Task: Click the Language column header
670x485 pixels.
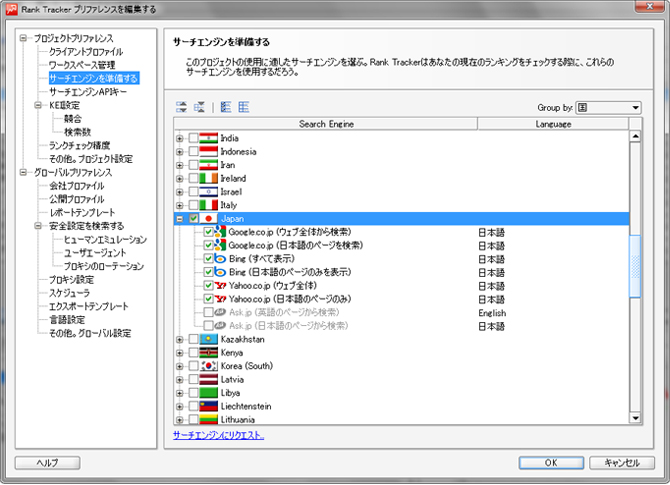Action: click(x=553, y=124)
